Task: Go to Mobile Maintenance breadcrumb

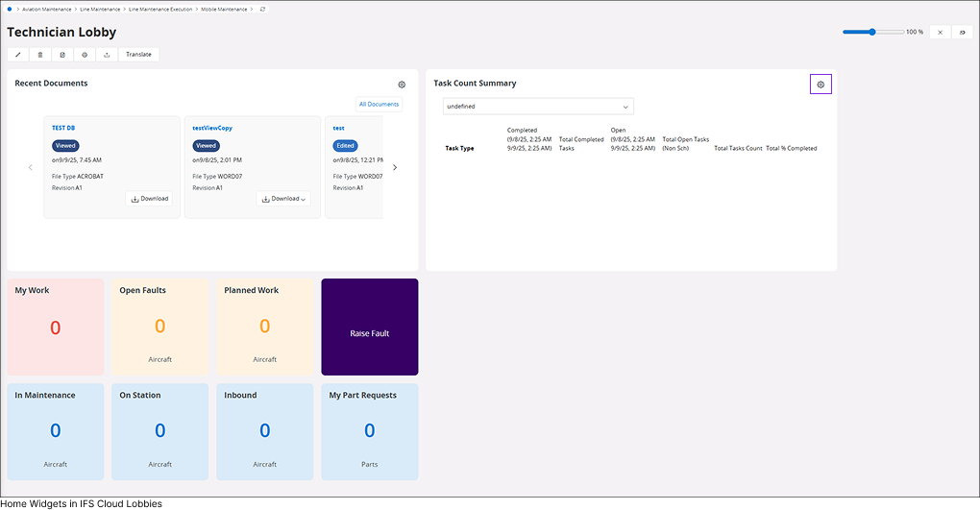Action: click(x=224, y=10)
